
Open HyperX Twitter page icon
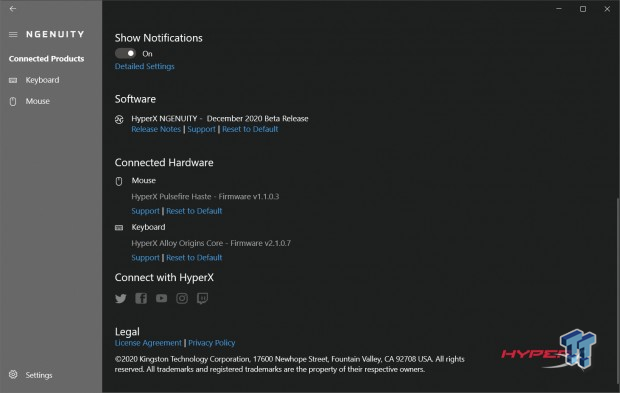121,298
